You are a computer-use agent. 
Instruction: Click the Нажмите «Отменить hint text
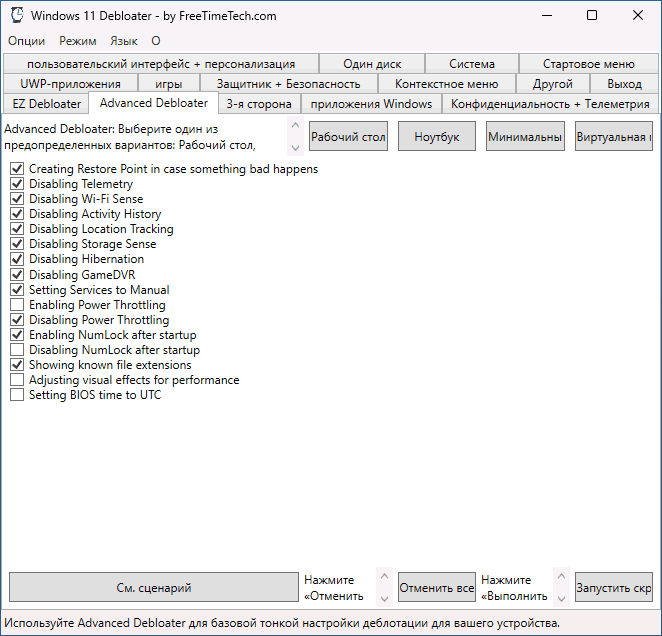pyautogui.click(x=334, y=588)
